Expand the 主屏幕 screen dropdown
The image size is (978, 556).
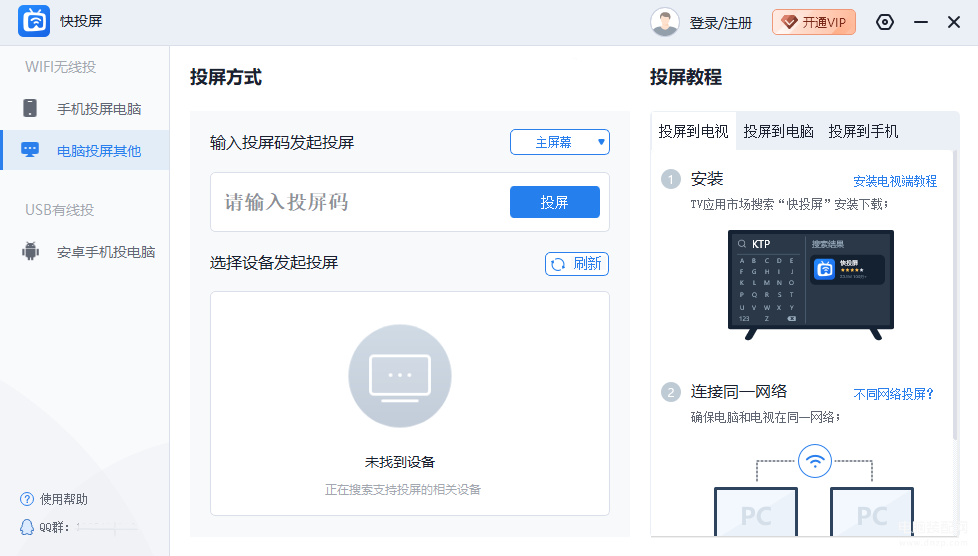[x=559, y=142]
